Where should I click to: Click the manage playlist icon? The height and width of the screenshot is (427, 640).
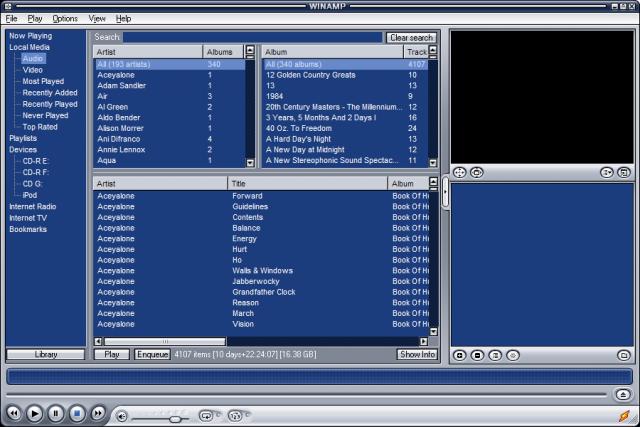click(624, 356)
